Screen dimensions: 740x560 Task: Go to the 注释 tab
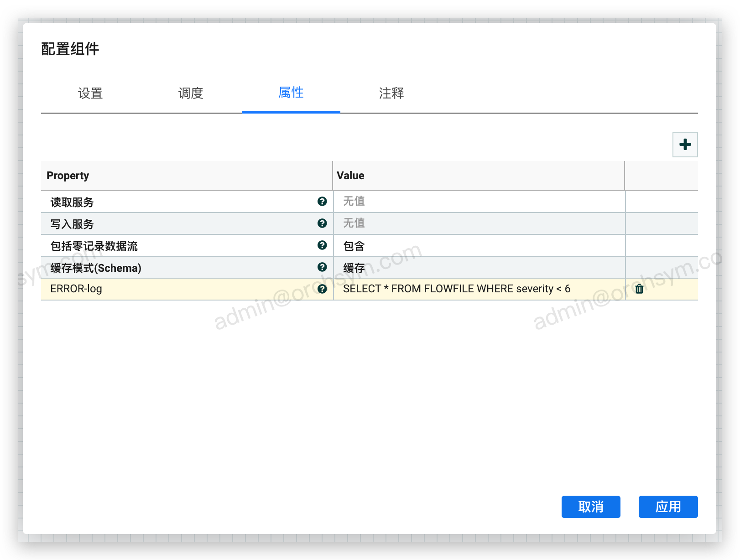pos(391,93)
